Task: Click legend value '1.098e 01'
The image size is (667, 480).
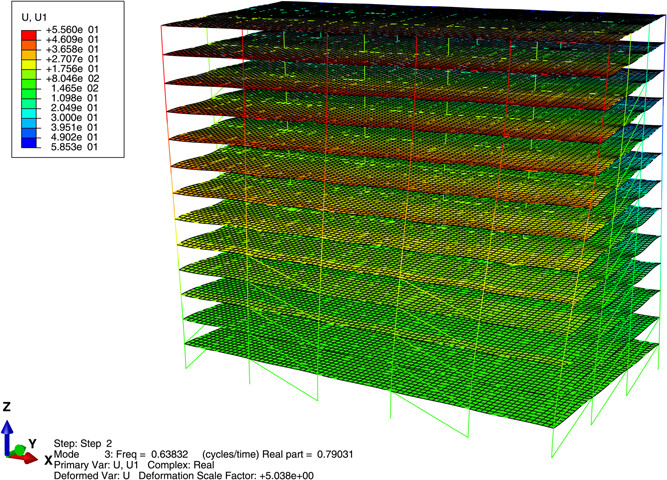Action: (74, 98)
